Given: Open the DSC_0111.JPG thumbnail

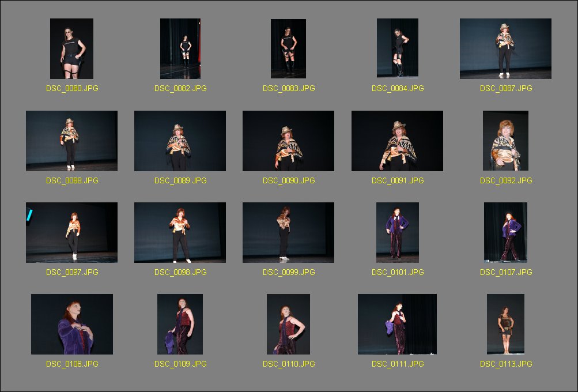Looking at the screenshot, I should coord(397,324).
